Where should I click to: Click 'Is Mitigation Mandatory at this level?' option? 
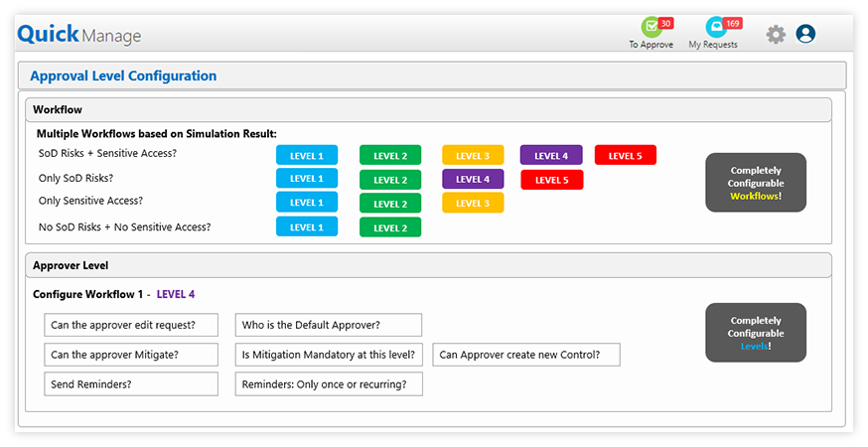(329, 355)
